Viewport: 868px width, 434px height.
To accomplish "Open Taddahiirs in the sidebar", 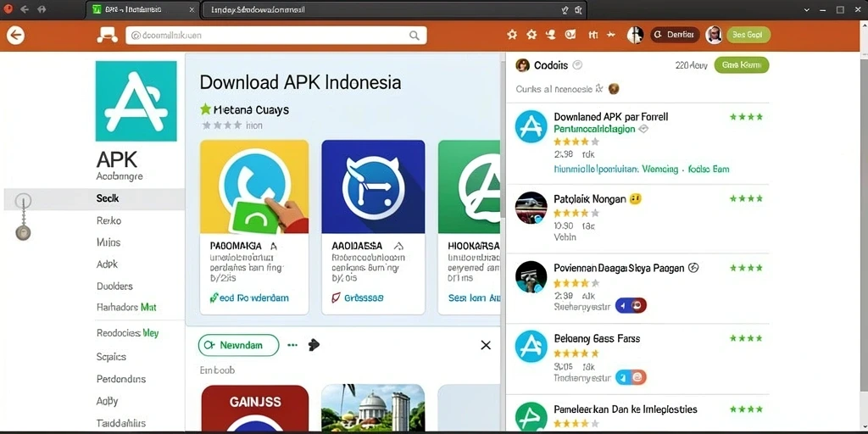I will pyautogui.click(x=121, y=423).
